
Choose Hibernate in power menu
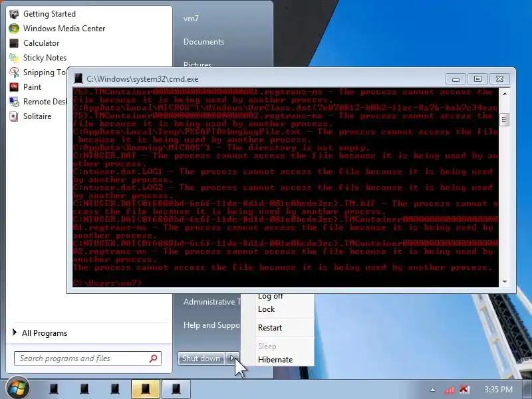point(275,360)
